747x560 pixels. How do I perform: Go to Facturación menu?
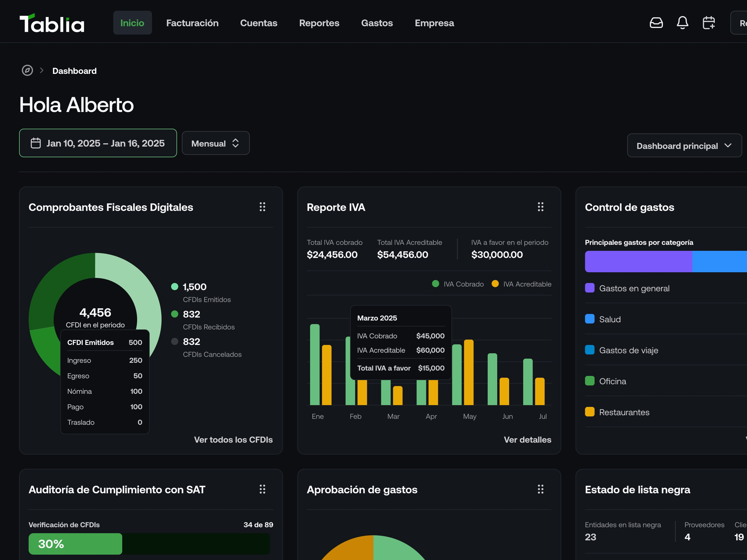pos(192,23)
